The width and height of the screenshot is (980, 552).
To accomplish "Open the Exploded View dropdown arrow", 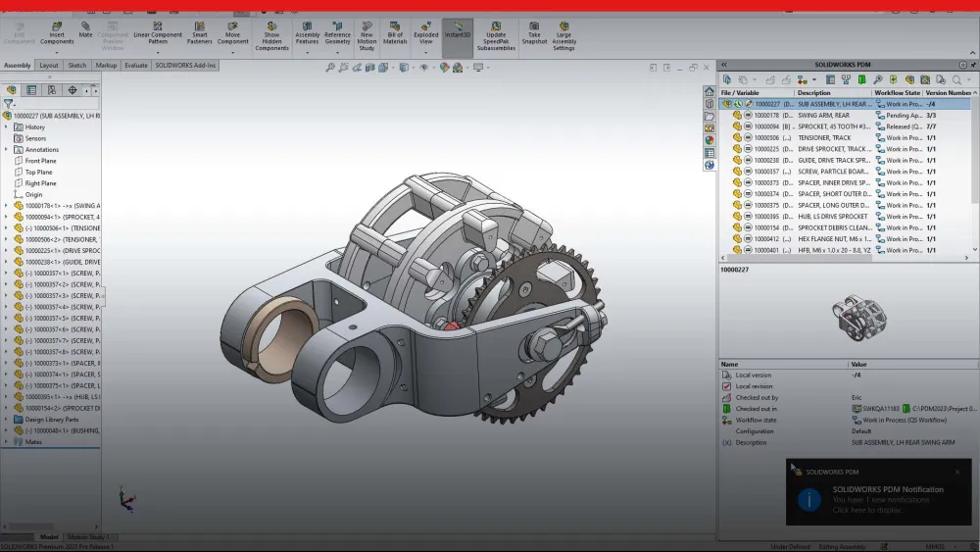I will point(426,53).
